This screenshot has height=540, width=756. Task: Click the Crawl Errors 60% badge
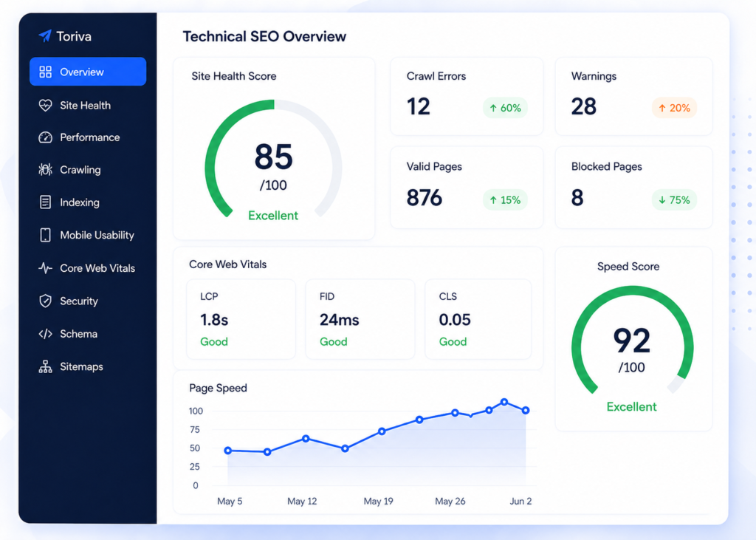coord(505,108)
